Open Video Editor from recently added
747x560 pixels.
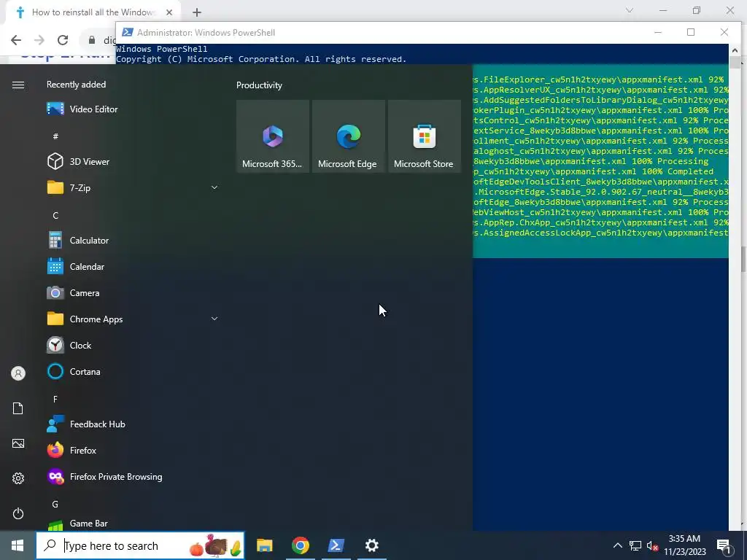(x=132, y=109)
